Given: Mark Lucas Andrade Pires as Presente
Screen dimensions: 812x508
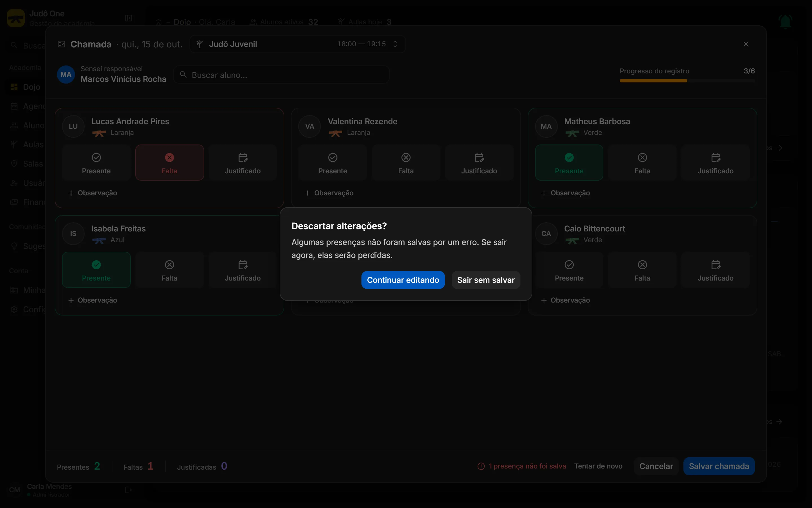Looking at the screenshot, I should 96,163.
